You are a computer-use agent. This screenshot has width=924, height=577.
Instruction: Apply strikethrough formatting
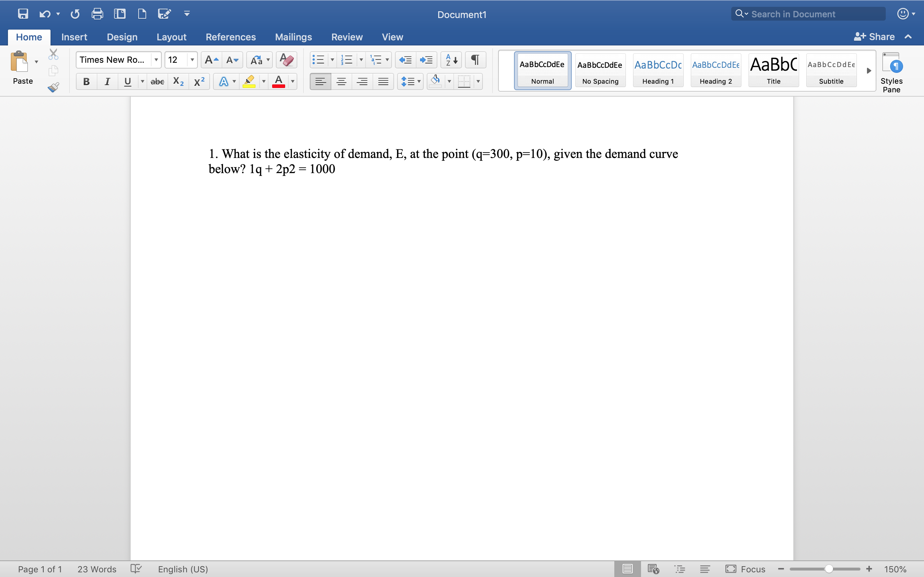click(x=157, y=81)
